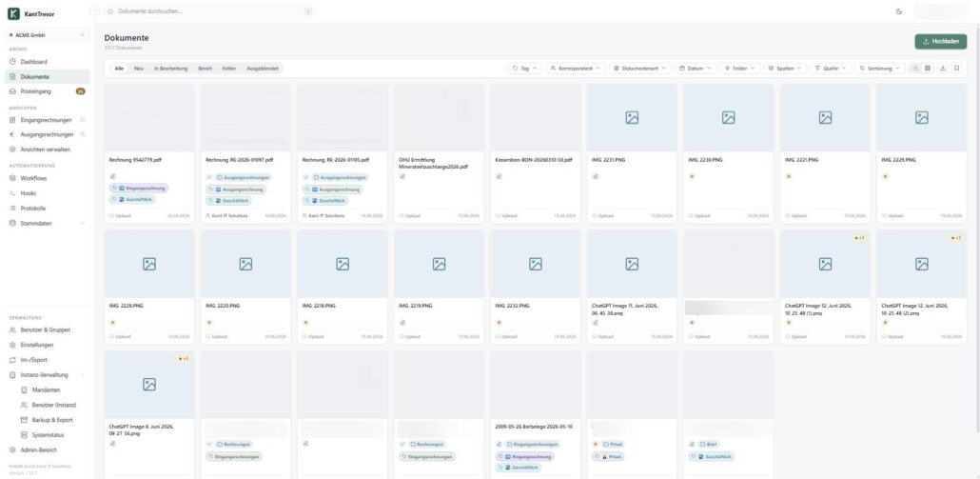This screenshot has height=479, width=980.
Task: Select the Bereit status tab
Action: coord(205,69)
